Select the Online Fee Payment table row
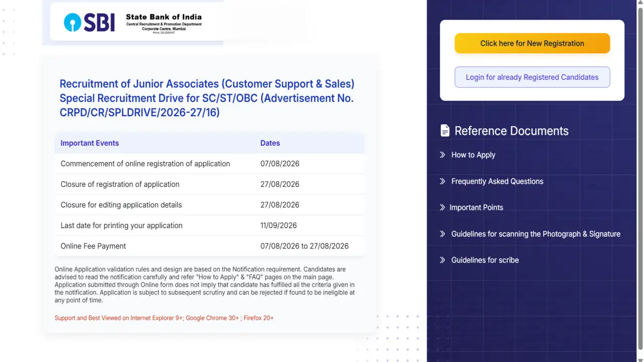The image size is (644, 362). pos(209,246)
